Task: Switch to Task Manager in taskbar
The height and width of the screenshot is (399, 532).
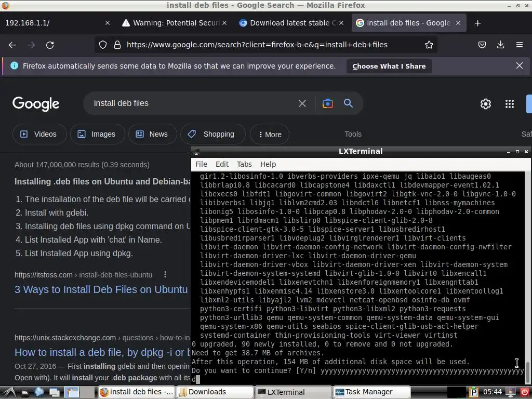Action: coord(372,392)
